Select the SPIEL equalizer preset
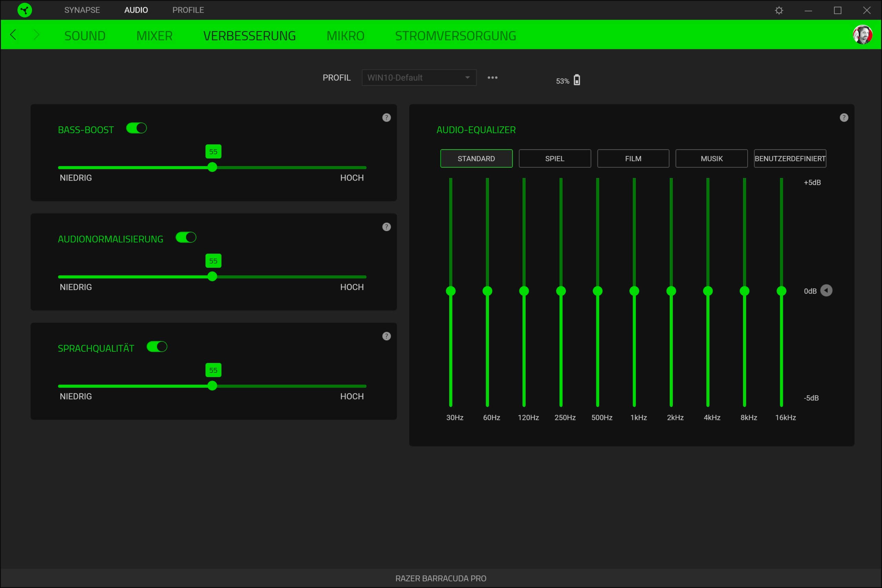Screen dimensions: 882x588 pos(555,158)
